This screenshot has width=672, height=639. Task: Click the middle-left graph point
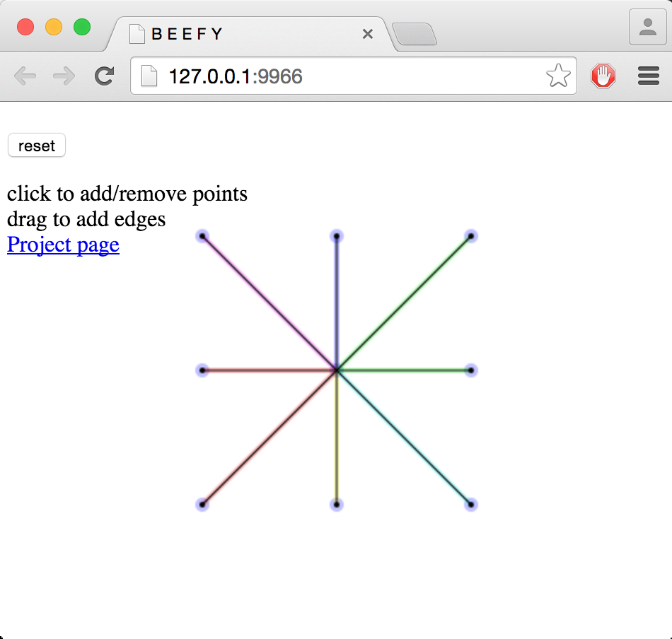pos(202,370)
